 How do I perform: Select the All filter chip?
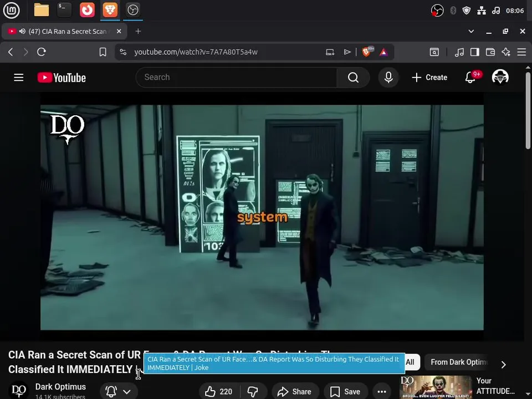coord(411,362)
